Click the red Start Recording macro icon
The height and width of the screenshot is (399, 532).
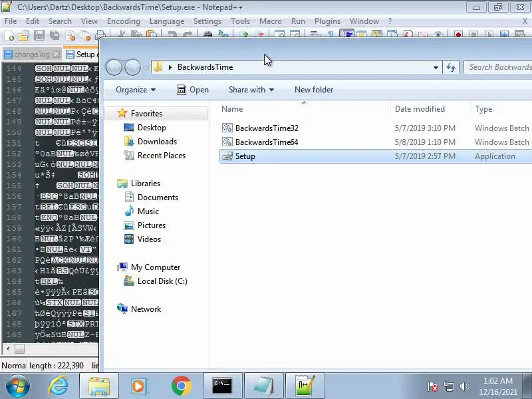pyautogui.click(x=458, y=35)
